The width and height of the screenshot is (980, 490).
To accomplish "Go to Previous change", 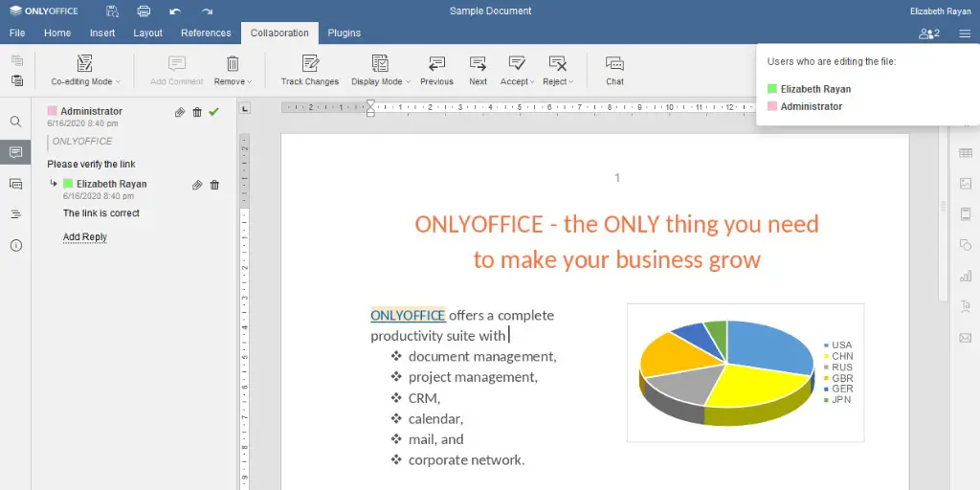I will (x=436, y=70).
